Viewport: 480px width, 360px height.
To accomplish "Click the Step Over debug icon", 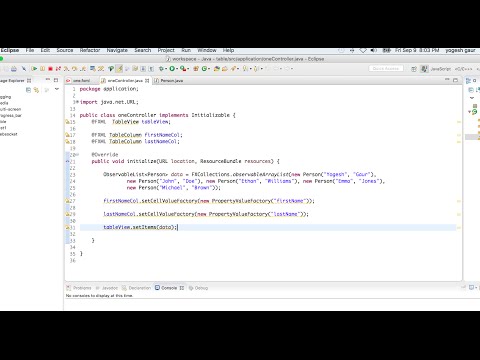I will click(74, 69).
